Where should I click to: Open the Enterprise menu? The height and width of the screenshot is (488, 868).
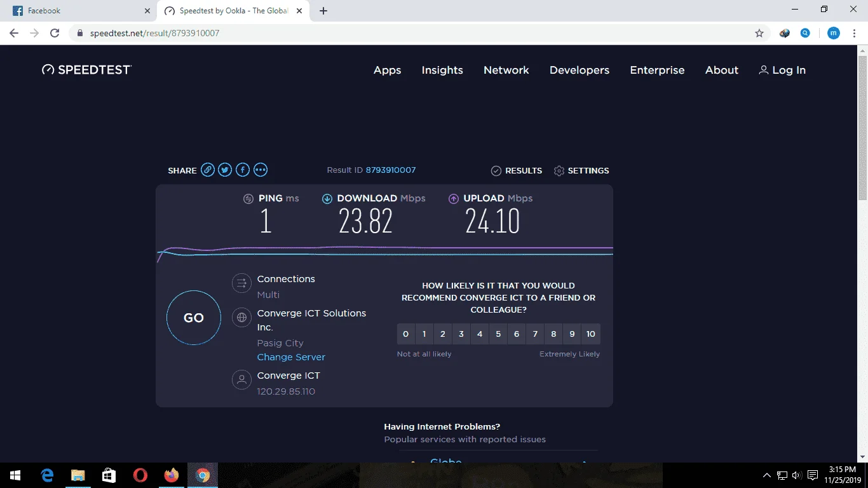coord(657,70)
